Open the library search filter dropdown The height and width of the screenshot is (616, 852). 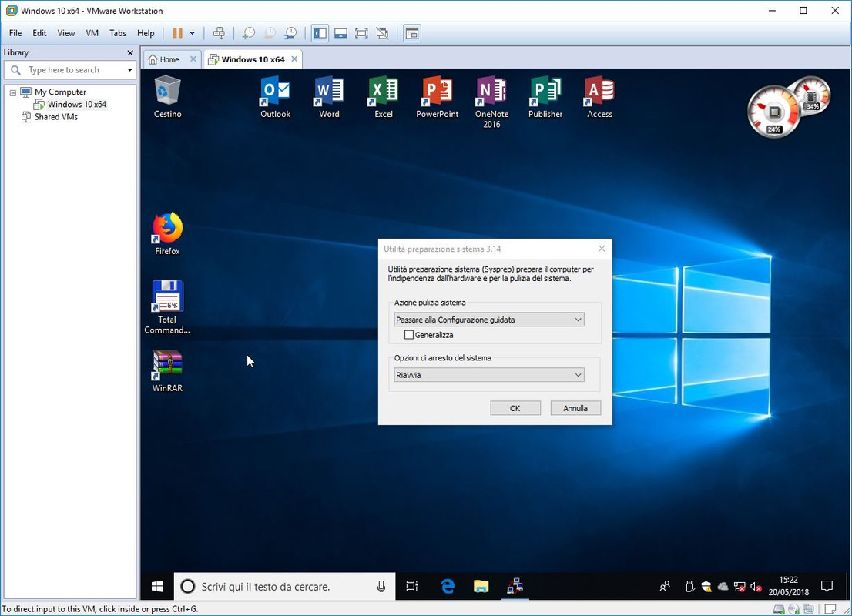(129, 70)
